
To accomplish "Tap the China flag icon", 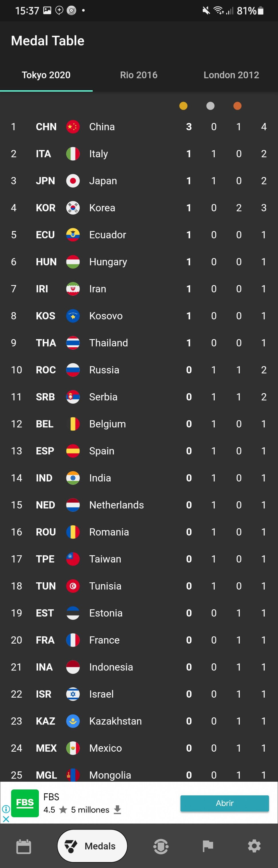I will coord(73,127).
